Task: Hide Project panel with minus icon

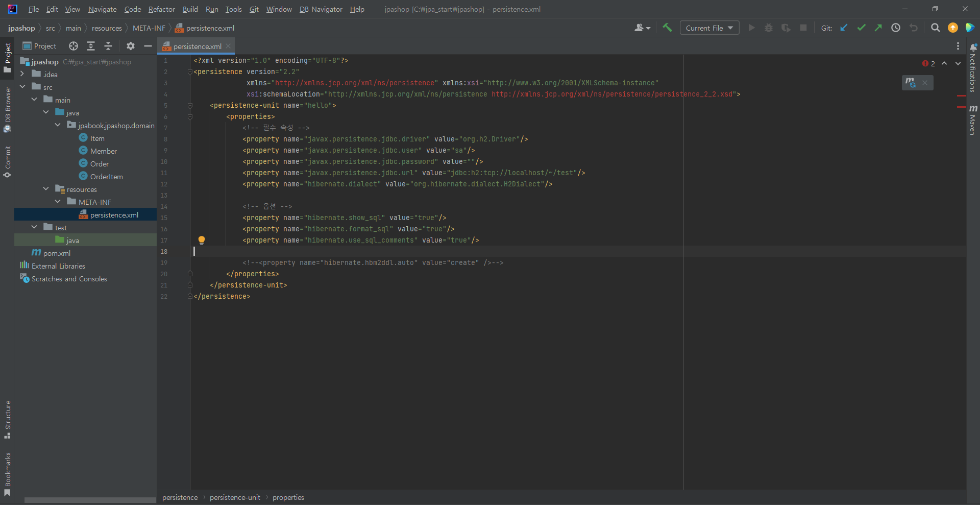Action: (148, 46)
